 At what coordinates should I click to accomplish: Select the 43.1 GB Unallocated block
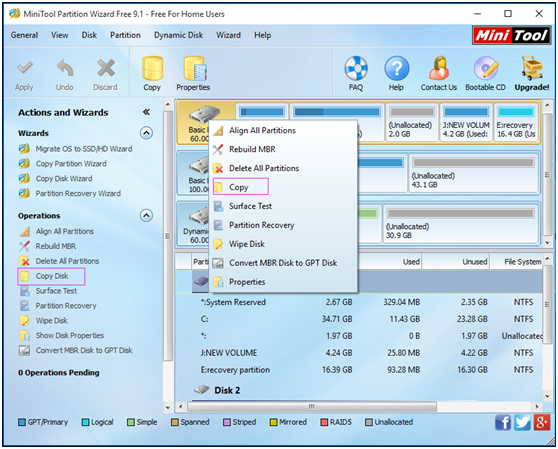473,174
